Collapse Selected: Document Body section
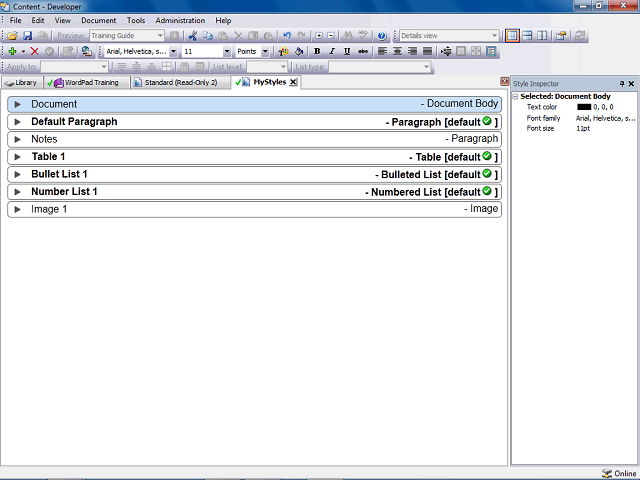The image size is (640, 480). [x=516, y=97]
